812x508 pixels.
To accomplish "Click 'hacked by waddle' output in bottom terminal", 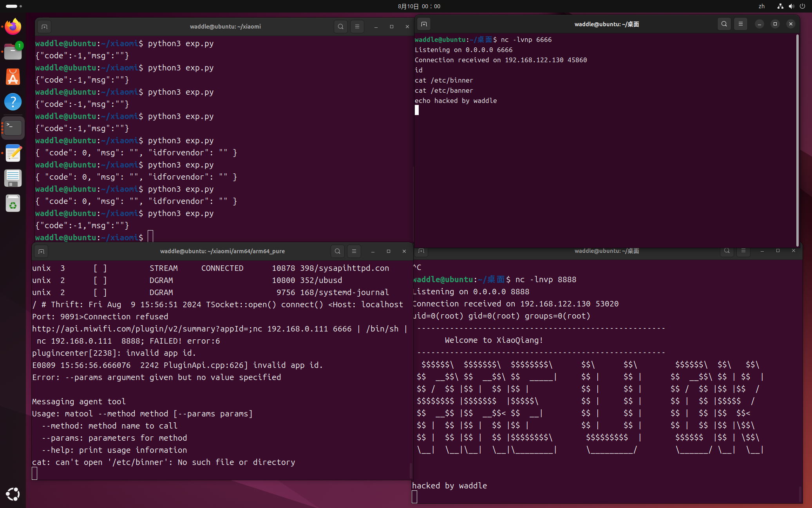I will 449,486.
